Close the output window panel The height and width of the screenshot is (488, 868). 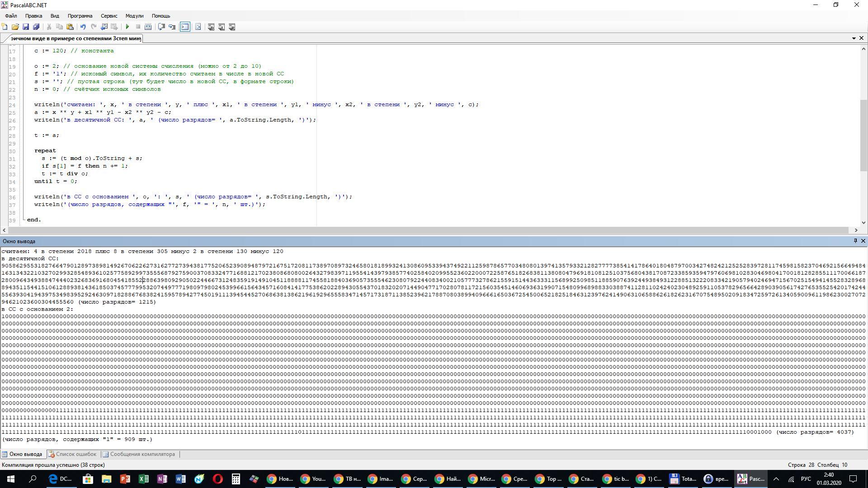(863, 241)
